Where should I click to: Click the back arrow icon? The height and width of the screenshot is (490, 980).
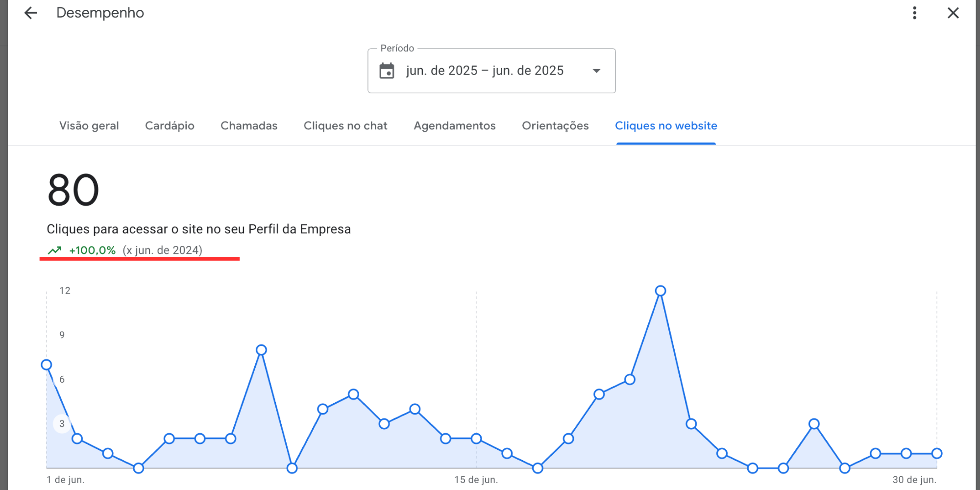tap(30, 13)
